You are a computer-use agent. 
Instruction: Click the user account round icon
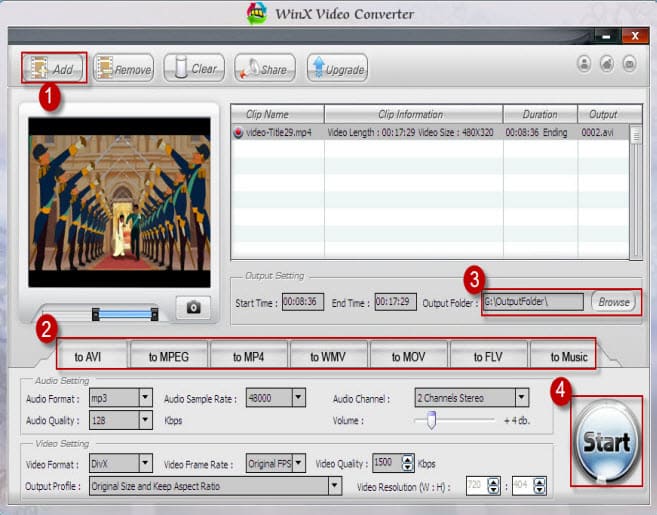[584, 64]
